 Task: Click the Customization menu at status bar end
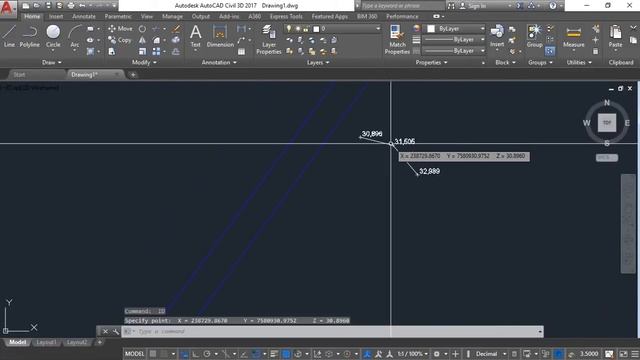634,353
